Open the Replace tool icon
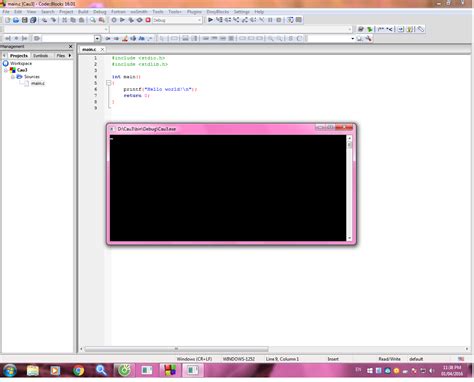474x382 pixels. (101, 20)
